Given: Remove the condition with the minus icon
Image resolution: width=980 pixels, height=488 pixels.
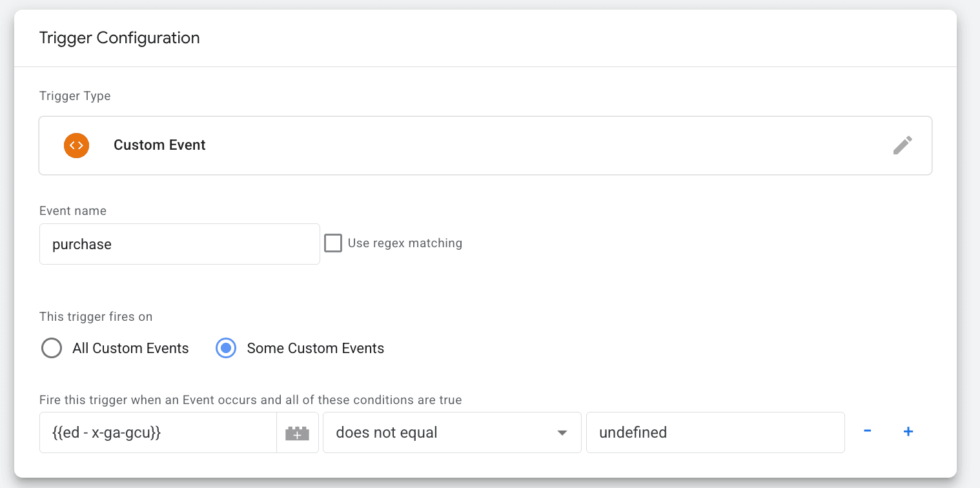Looking at the screenshot, I should (x=868, y=432).
